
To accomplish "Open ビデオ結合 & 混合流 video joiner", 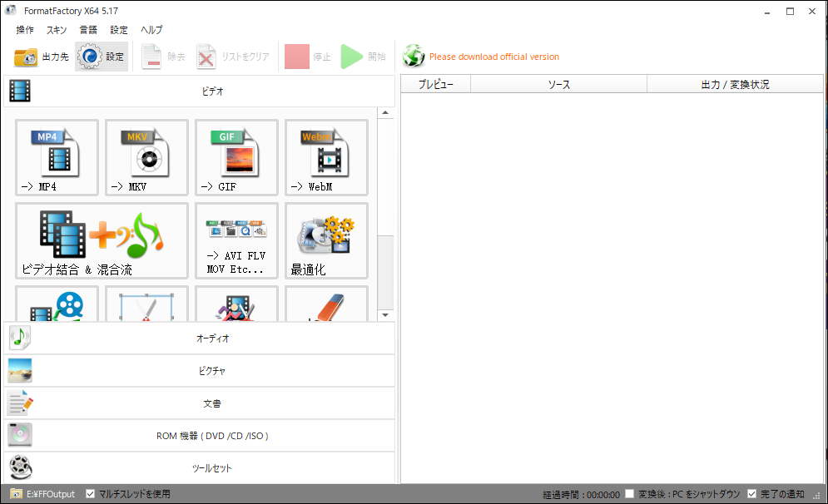I will pyautogui.click(x=102, y=240).
